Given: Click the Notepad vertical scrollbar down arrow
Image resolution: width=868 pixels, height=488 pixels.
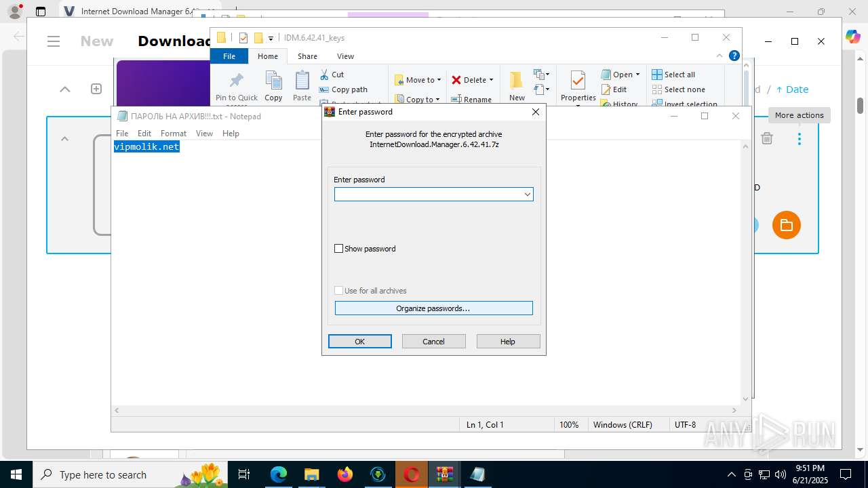Looking at the screenshot, I should point(746,400).
